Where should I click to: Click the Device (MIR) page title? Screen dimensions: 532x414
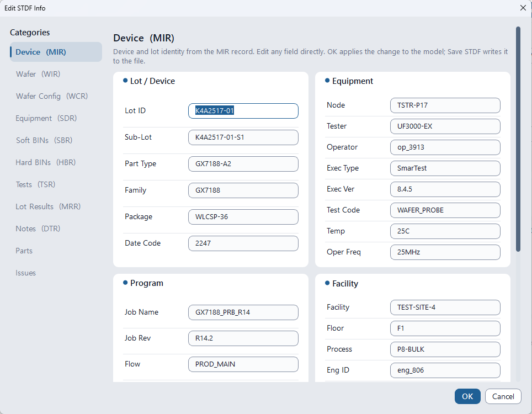click(x=143, y=38)
